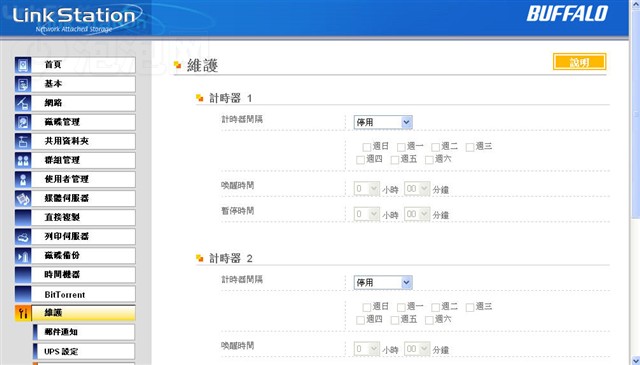Click the 群組管理 group icon
This screenshot has width=640, height=365.
(23, 160)
